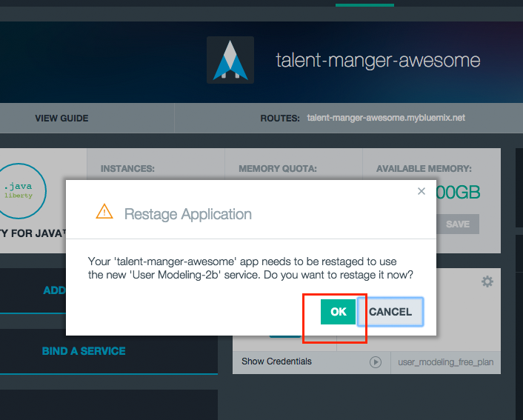Image resolution: width=523 pixels, height=420 pixels.
Task: Select the talent-manger-awesome app title
Action: [x=378, y=60]
